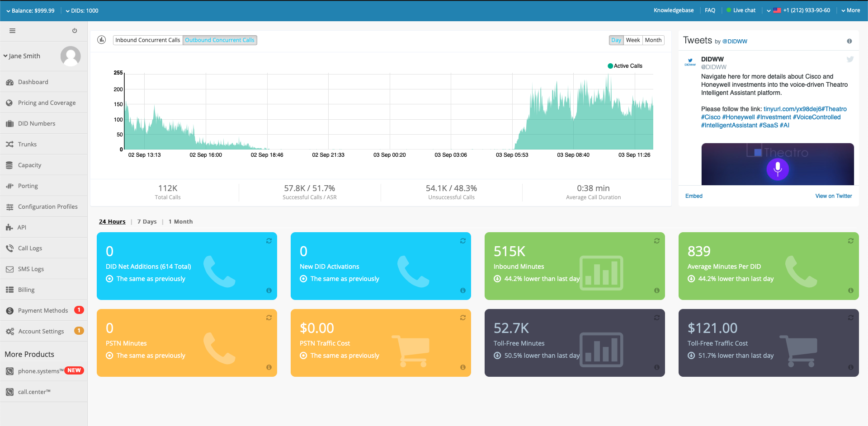Show info for PSTN Minutes card

[269, 367]
